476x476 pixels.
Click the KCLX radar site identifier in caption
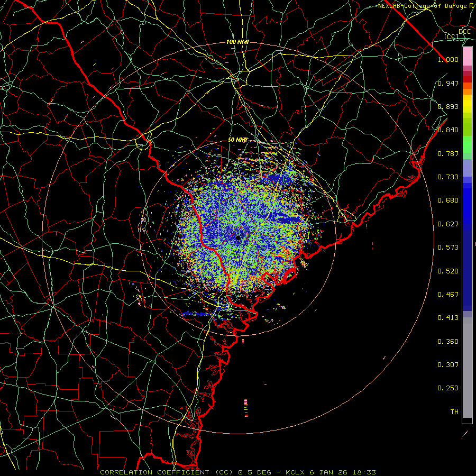point(295,472)
